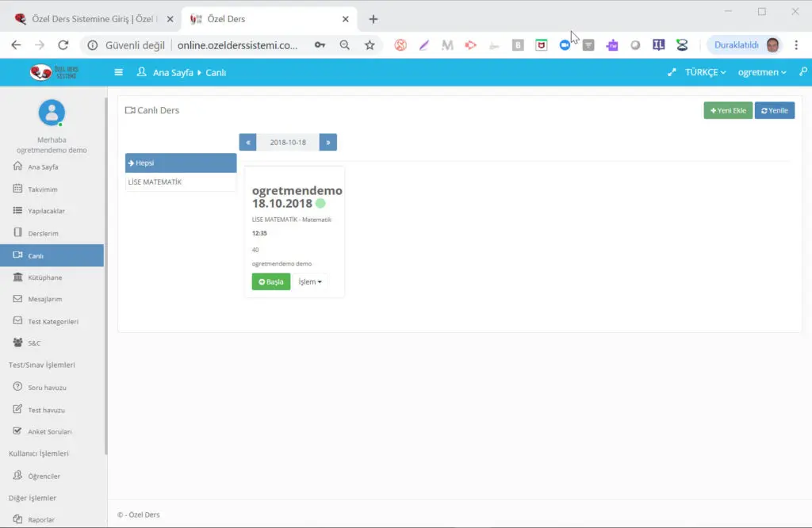The height and width of the screenshot is (528, 812).
Task: Bookmark page with the star icon
Action: (x=370, y=45)
